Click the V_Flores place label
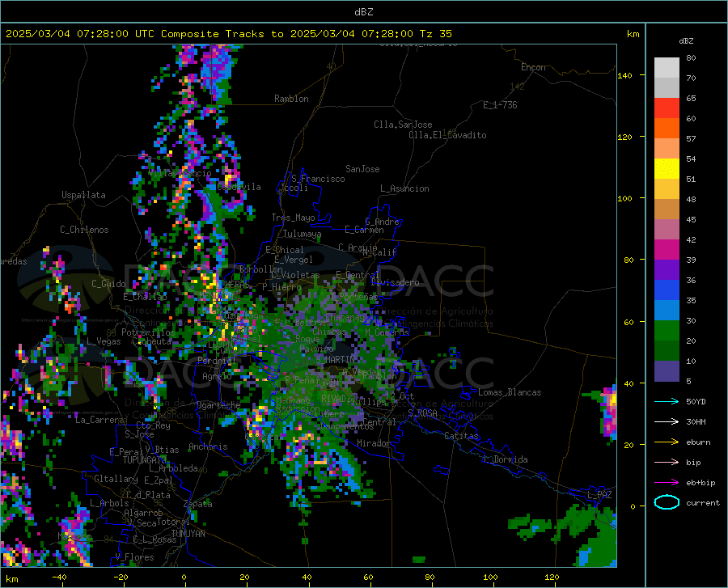728x588 pixels. 134,557
